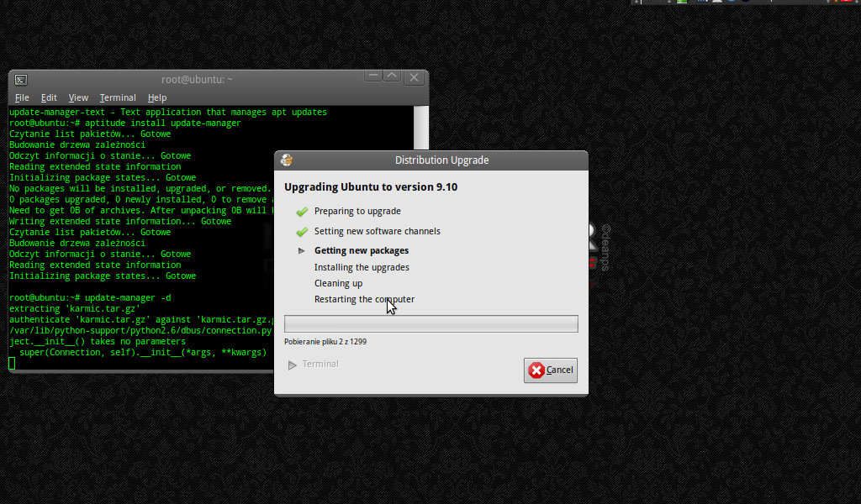Click the green checkmark beside Preparing to upgrade
This screenshot has height=504, width=861.
pos(302,212)
